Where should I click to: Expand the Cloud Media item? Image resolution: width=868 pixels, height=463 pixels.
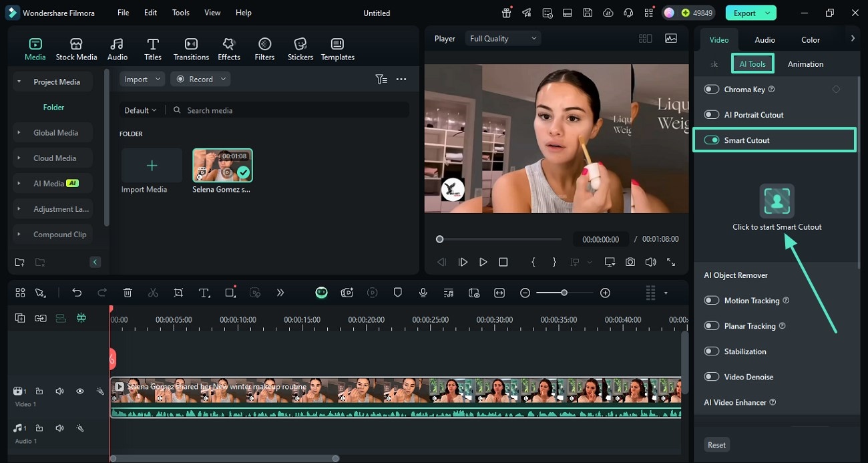pyautogui.click(x=19, y=158)
